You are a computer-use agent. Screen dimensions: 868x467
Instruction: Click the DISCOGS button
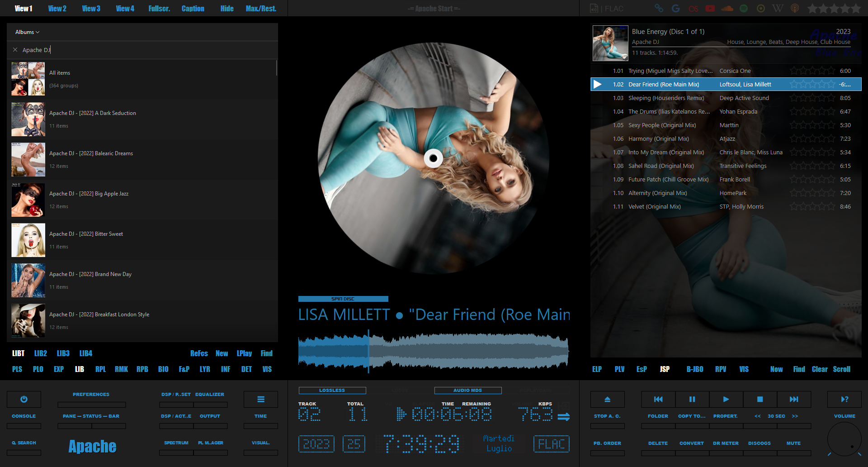[x=759, y=443]
